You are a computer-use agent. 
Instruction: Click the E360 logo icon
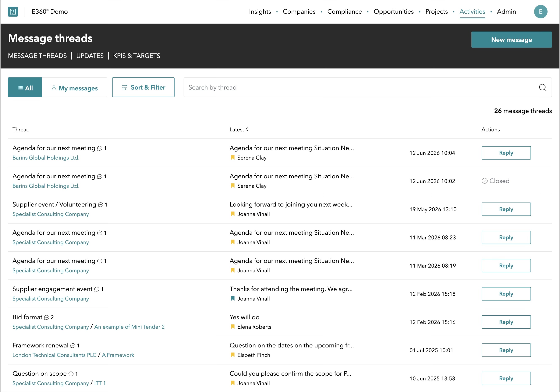coord(13,11)
